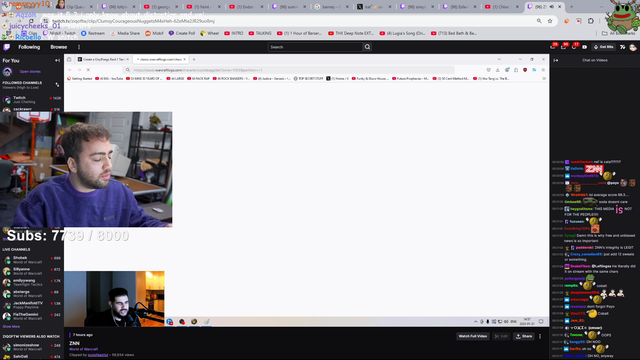
Task: Switch to the X (Twitter) browser tab
Action: click(373, 7)
